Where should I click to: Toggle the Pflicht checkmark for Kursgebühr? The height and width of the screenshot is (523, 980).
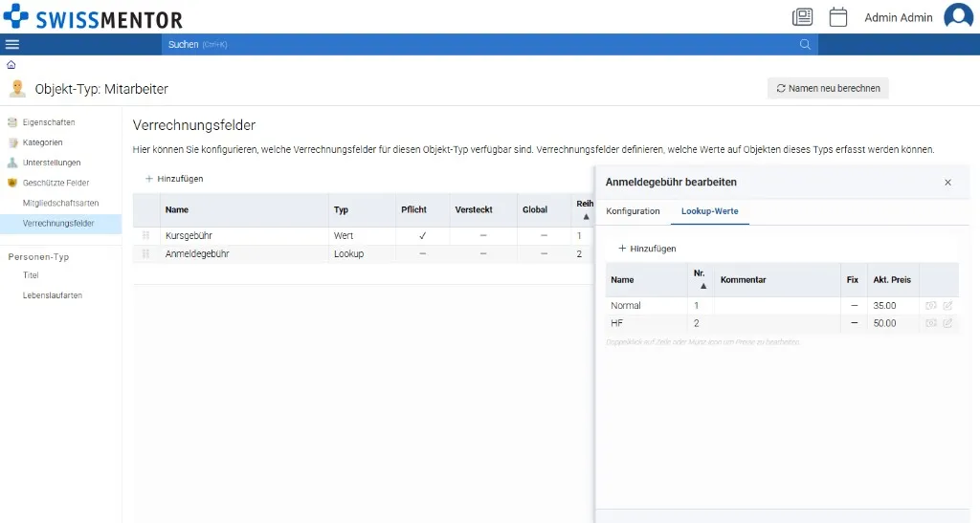click(422, 236)
